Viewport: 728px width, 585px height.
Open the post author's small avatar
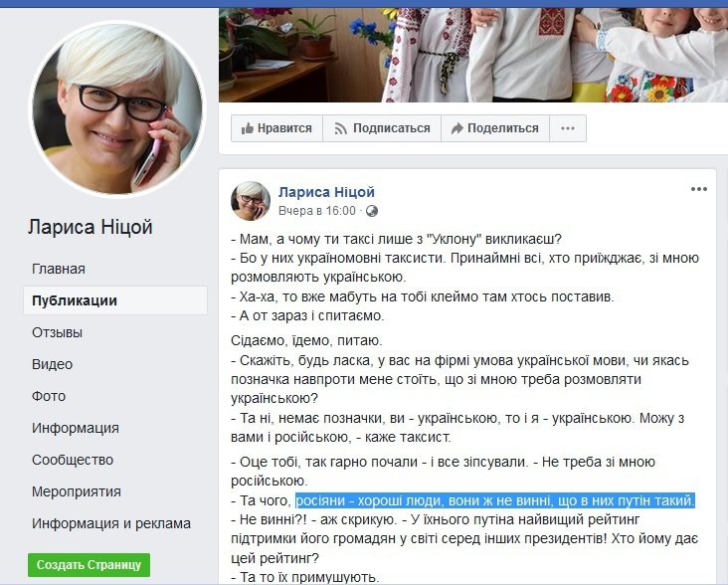pos(251,201)
